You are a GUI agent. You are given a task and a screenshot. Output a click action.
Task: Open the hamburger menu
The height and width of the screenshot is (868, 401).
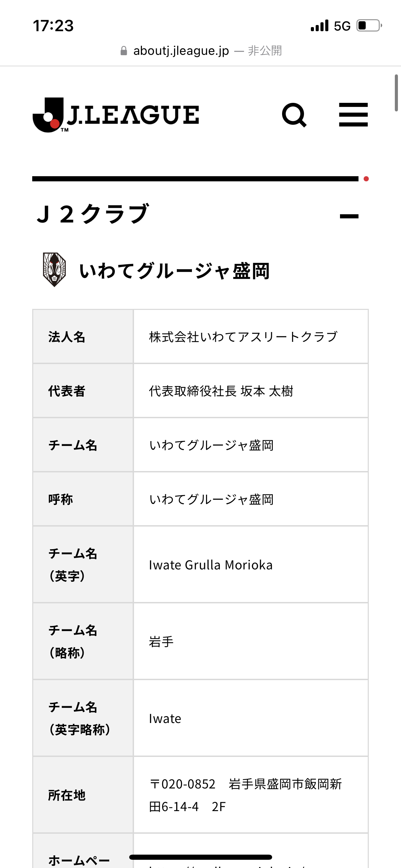(353, 114)
